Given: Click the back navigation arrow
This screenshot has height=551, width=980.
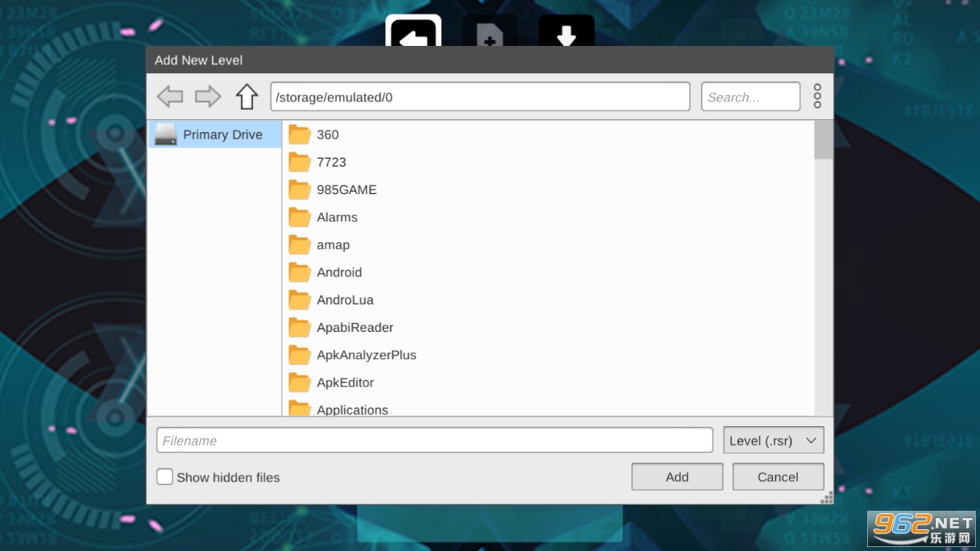Looking at the screenshot, I should tap(170, 97).
